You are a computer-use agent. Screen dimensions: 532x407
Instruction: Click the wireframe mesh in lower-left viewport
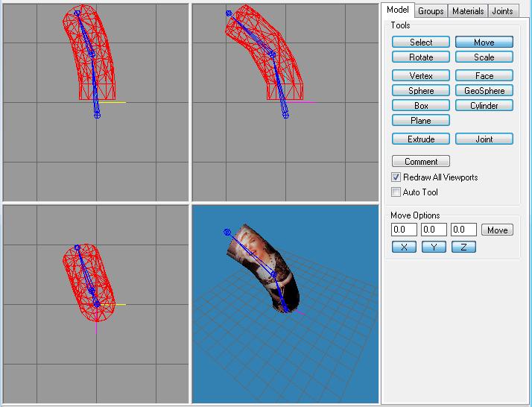tap(89, 283)
